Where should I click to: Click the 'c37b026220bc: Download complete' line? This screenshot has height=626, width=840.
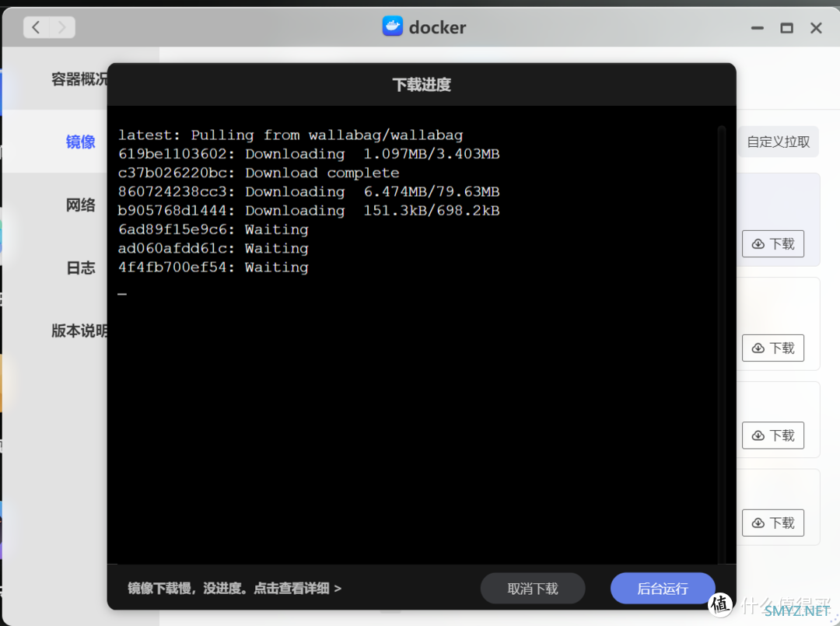[x=259, y=173]
